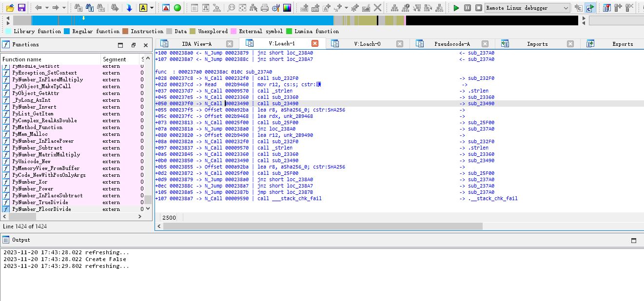This screenshot has width=644, height=301.
Task: Pause process with the pause button
Action: 468,8
